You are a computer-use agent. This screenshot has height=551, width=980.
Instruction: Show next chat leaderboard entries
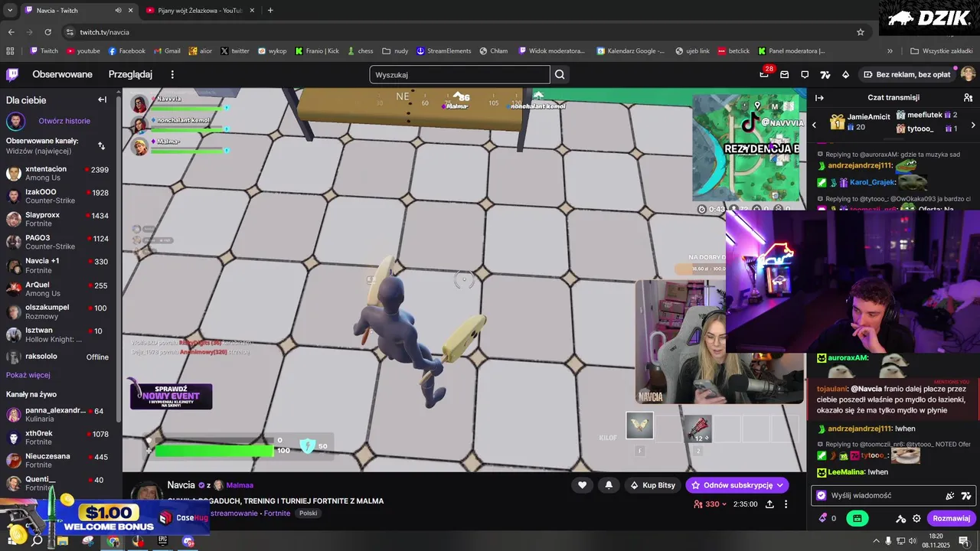973,125
